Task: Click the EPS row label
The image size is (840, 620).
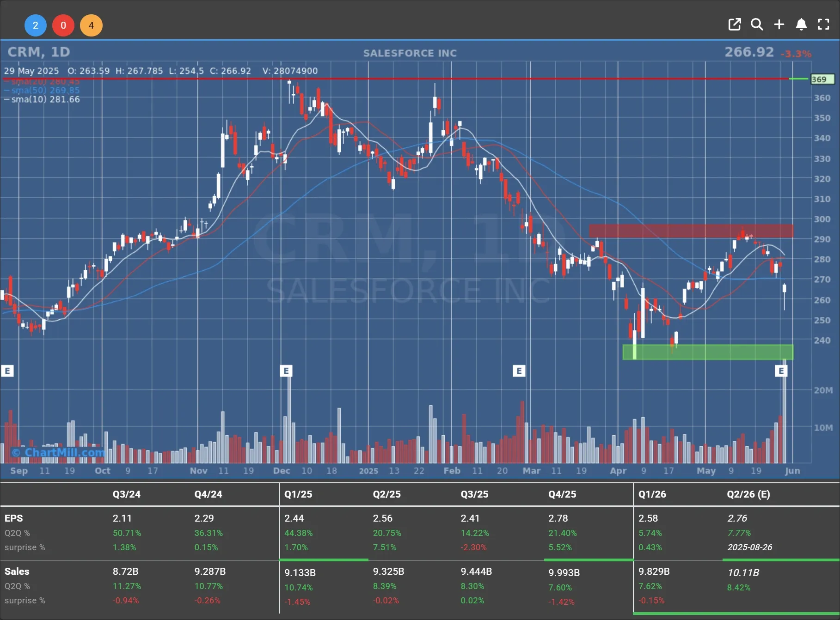Action: click(x=13, y=518)
